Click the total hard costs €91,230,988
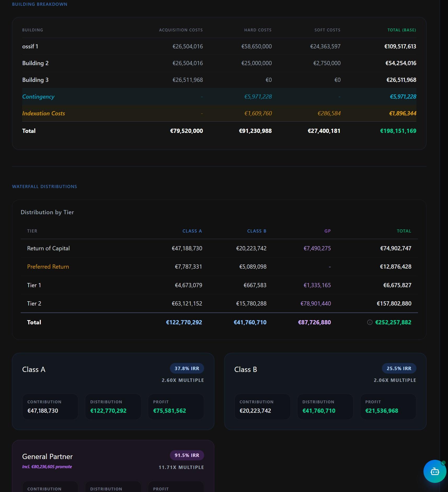448x492 pixels. pos(255,131)
